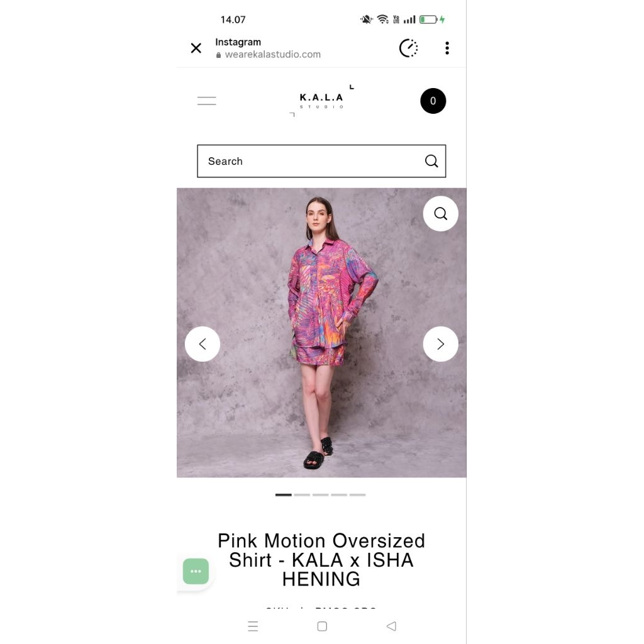Submit search with the magnifier icon
Screen dimensions: 644x644
click(x=431, y=162)
